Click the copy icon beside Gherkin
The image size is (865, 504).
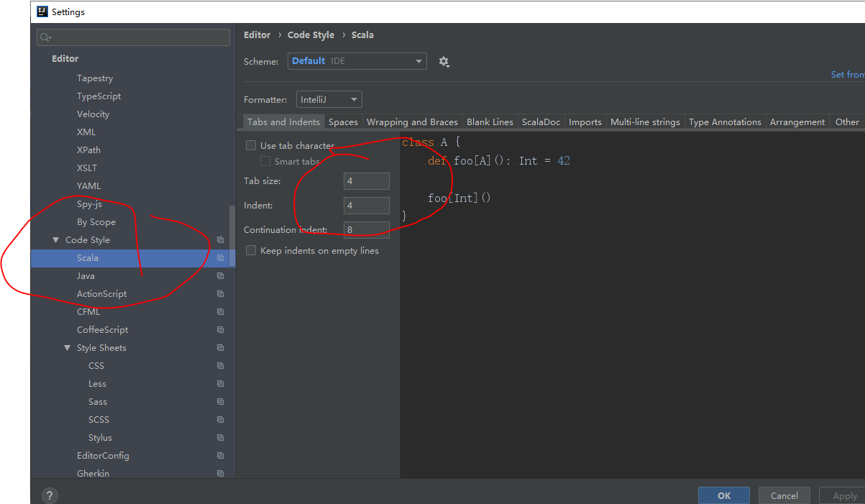click(220, 474)
